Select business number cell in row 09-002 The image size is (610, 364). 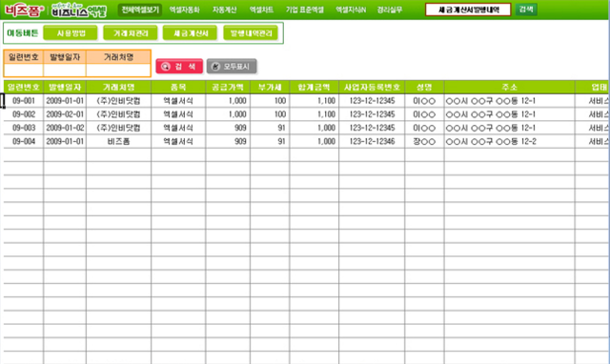tap(372, 114)
